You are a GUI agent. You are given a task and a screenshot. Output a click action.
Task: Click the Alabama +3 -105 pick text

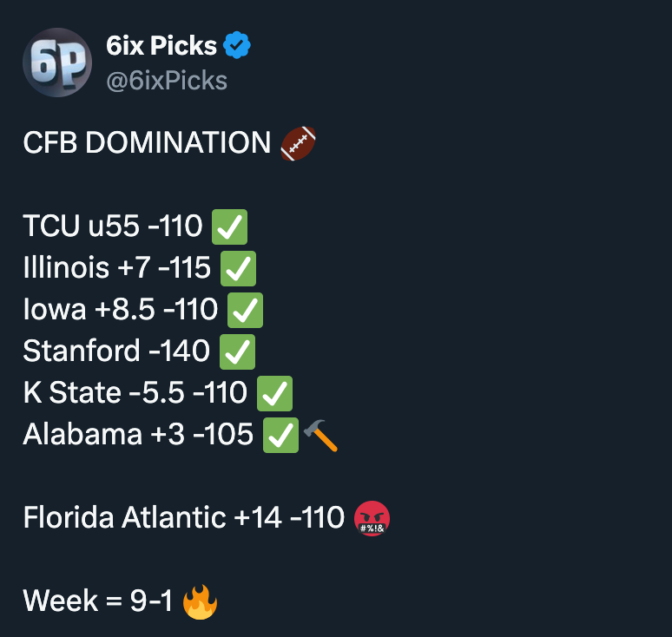click(137, 435)
